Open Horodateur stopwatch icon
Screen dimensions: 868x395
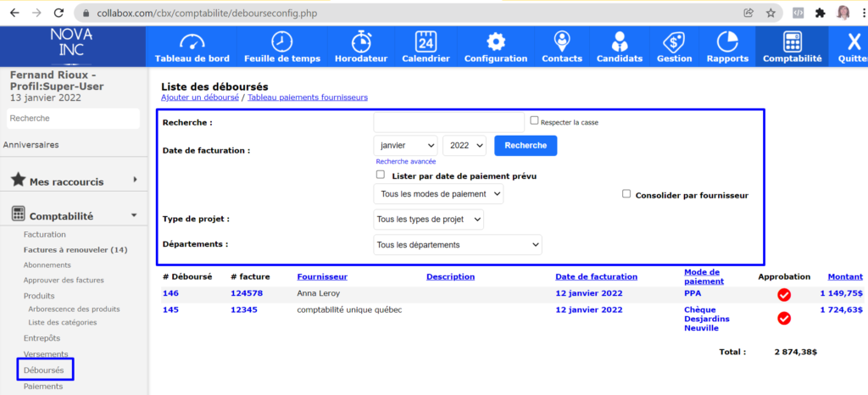click(x=361, y=42)
